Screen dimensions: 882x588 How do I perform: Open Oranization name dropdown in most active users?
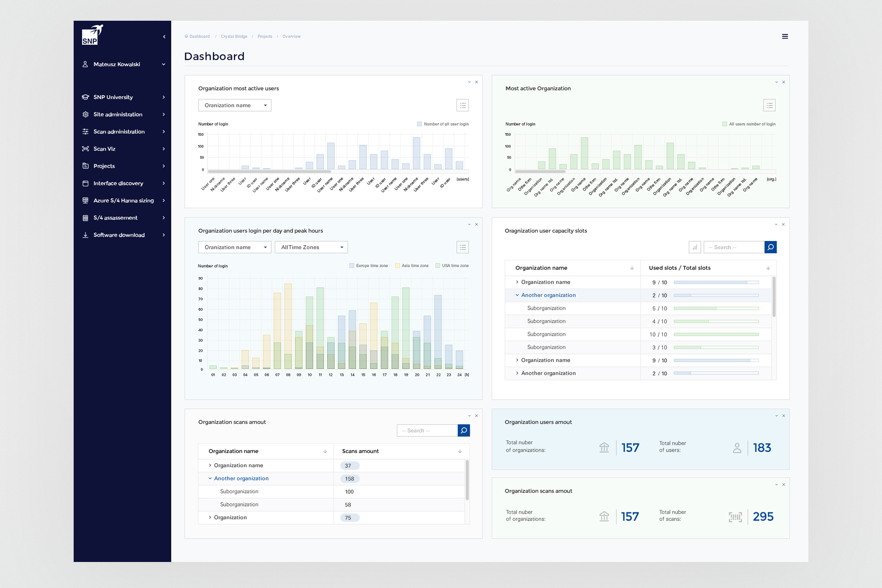235,105
